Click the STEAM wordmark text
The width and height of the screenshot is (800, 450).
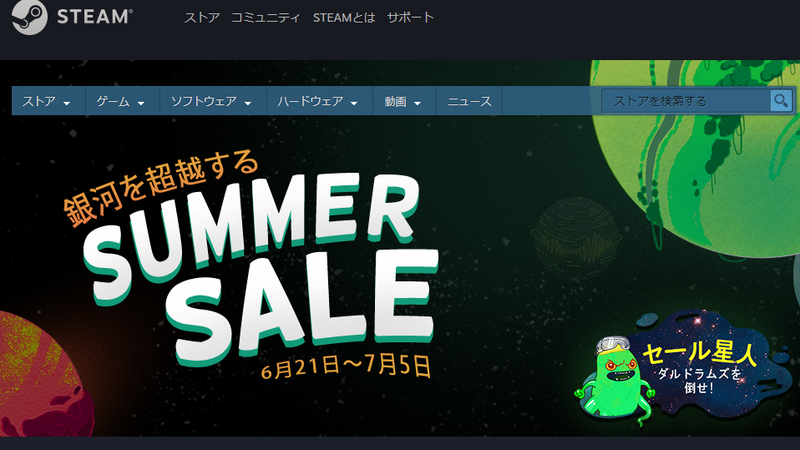point(95,17)
